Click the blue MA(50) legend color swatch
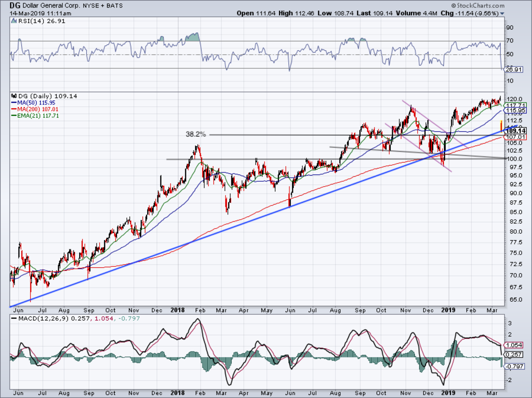 tap(13, 102)
